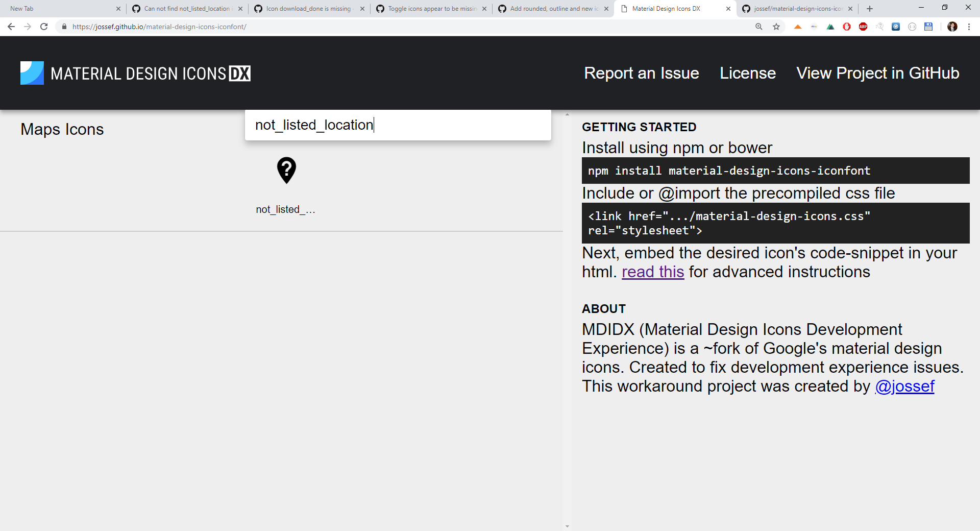Screen dimensions: 980x531
Task: Open the License page link
Action: tap(747, 73)
